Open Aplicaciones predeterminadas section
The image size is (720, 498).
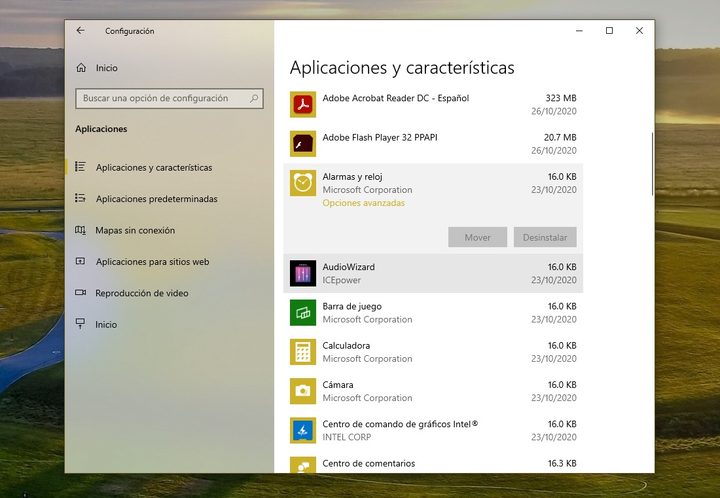coord(169,199)
